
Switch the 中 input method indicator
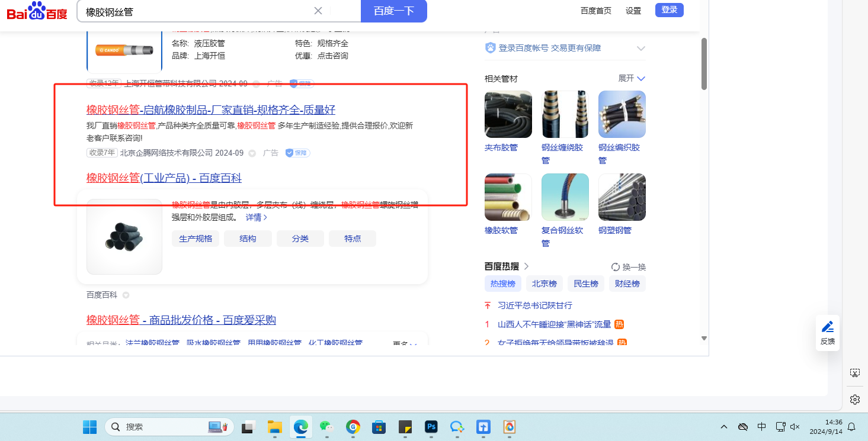762,427
